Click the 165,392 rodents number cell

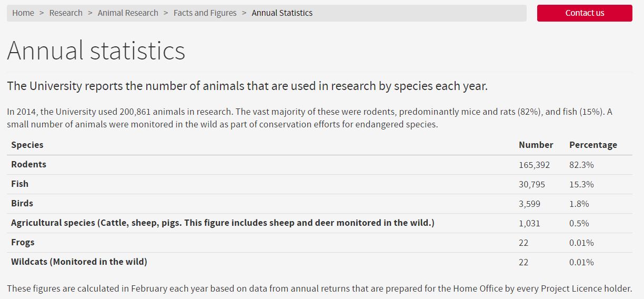pyautogui.click(x=534, y=165)
